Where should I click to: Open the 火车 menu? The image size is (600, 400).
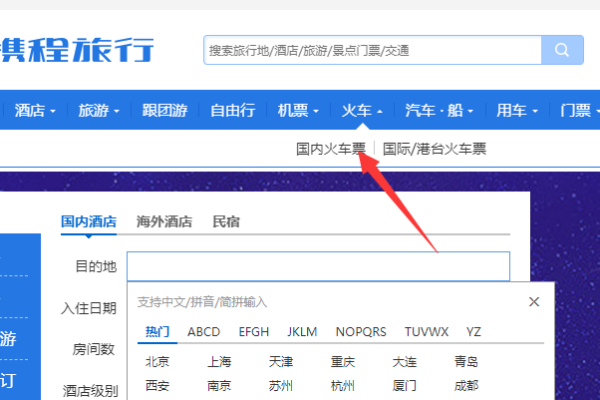tap(362, 111)
